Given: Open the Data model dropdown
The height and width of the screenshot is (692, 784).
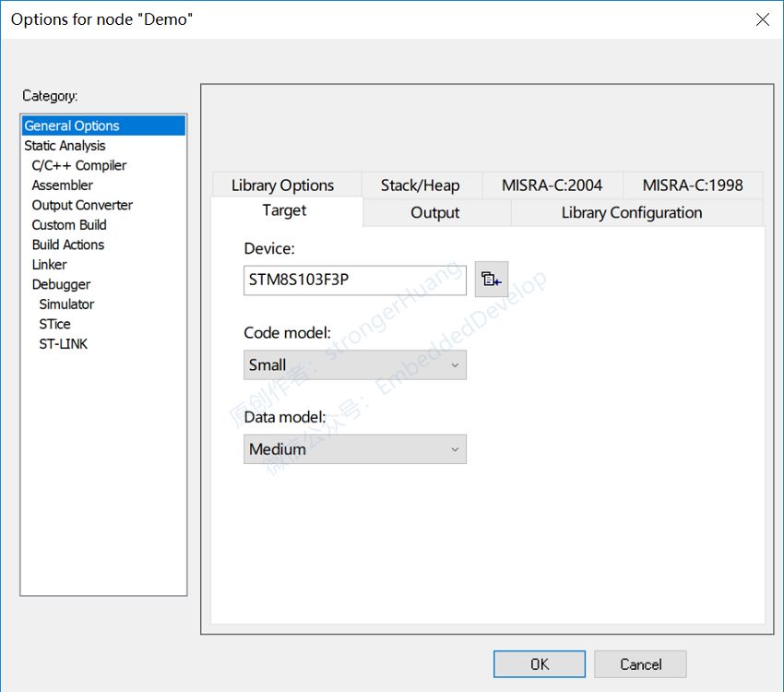Looking at the screenshot, I should (x=354, y=449).
